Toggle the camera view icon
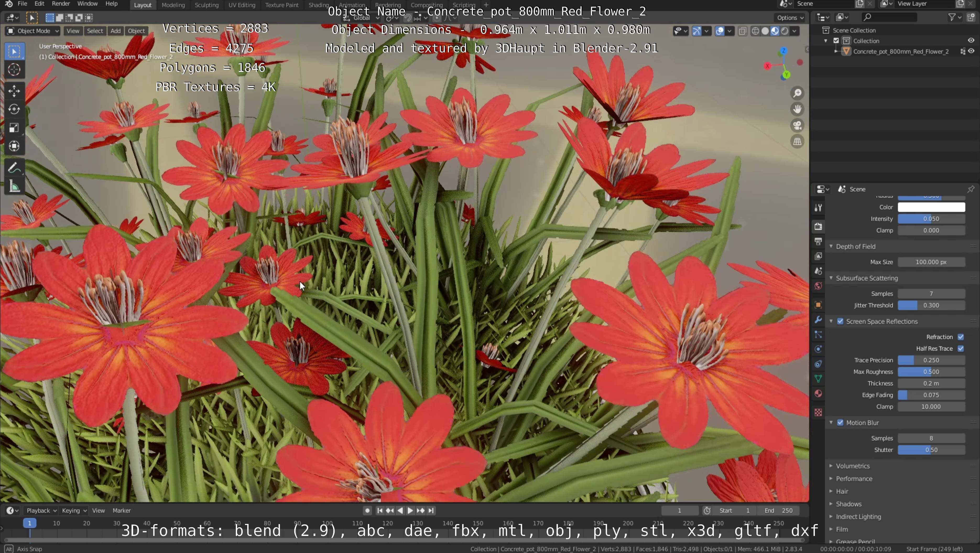This screenshot has height=553, width=980. tap(797, 125)
